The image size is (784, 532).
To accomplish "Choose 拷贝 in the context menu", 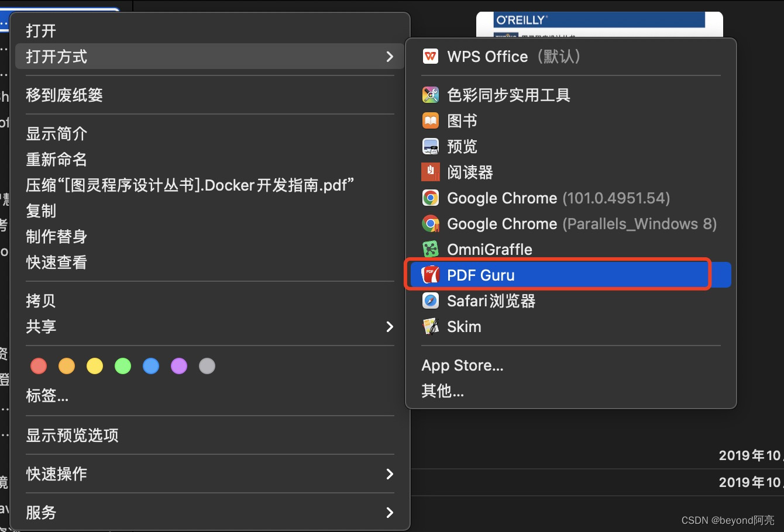I will click(209, 300).
